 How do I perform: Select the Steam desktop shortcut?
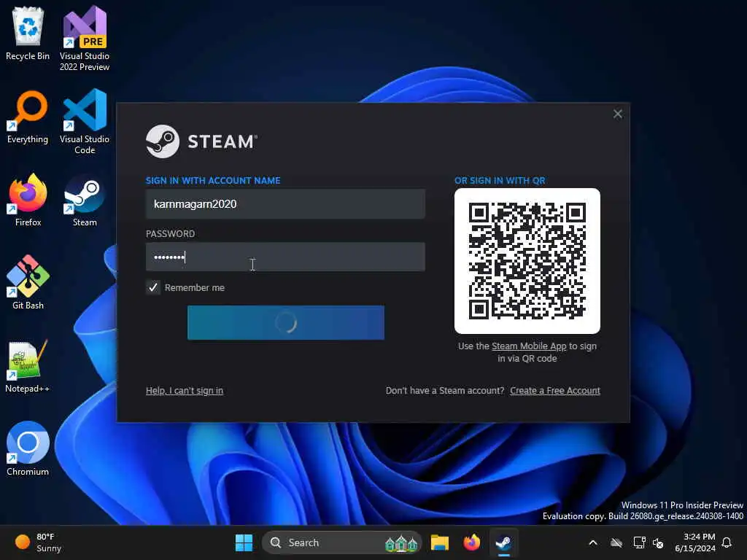pos(85,200)
